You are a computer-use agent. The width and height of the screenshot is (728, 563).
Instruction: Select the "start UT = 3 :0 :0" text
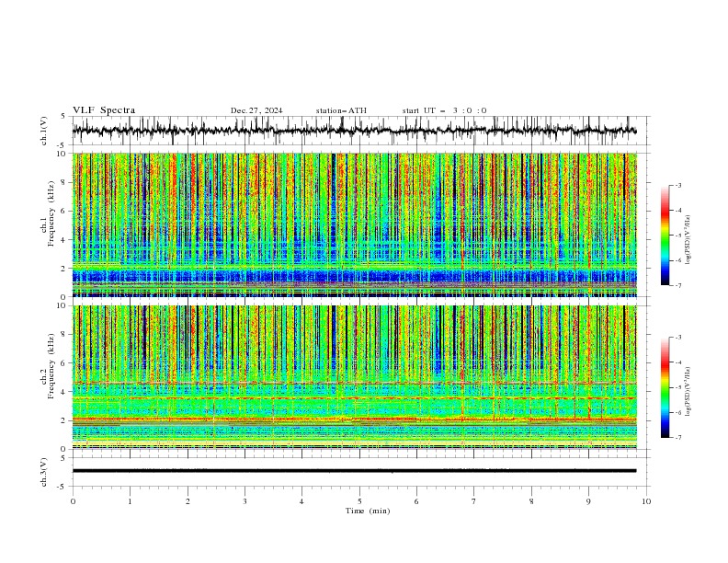444,110
